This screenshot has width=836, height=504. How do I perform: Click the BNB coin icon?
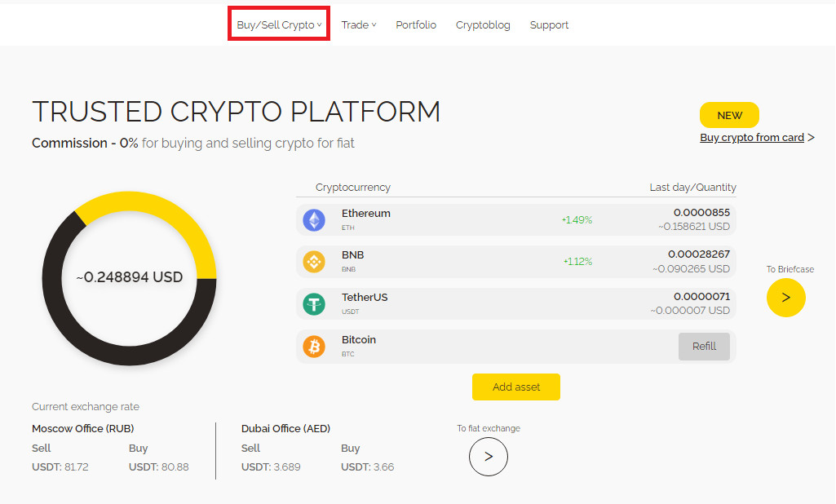314,262
